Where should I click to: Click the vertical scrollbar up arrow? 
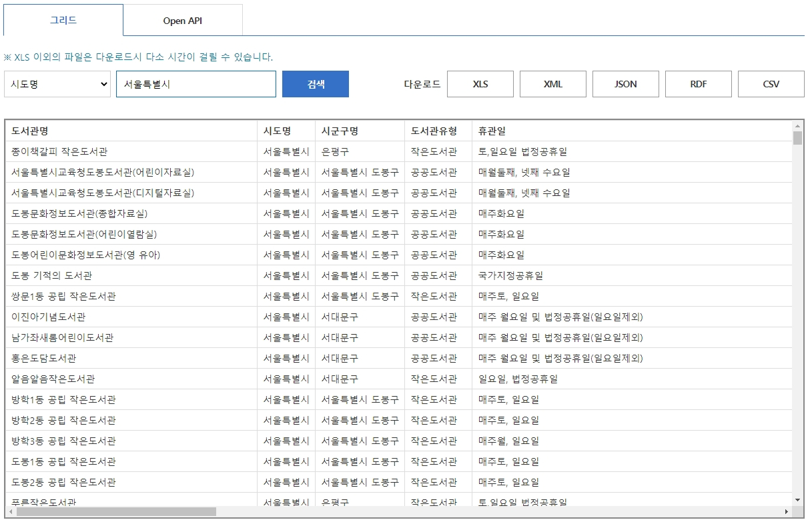797,126
